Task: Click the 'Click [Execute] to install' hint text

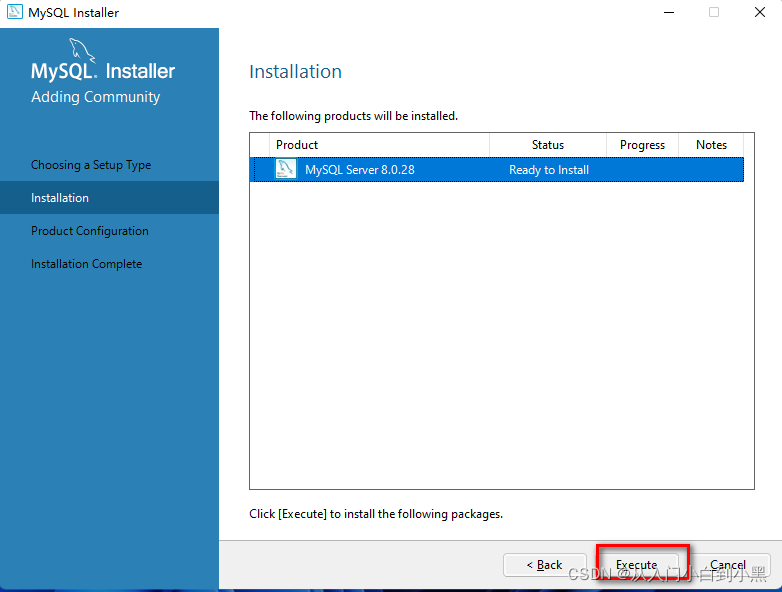Action: point(376,514)
